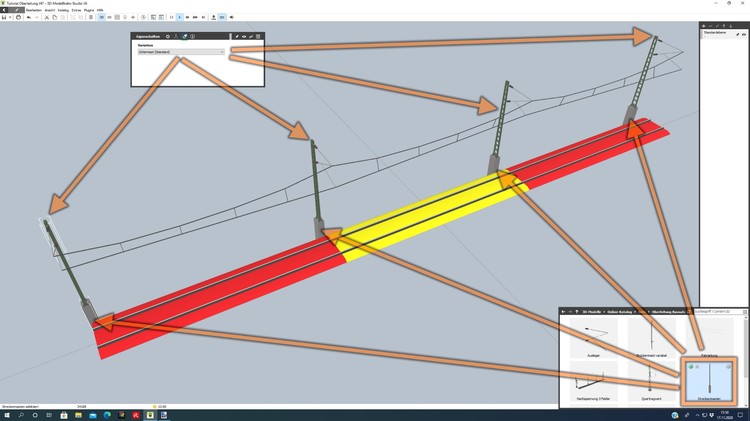Click the Save icon in the main toolbar
Screen dimensions: 750x421
click(4, 17)
